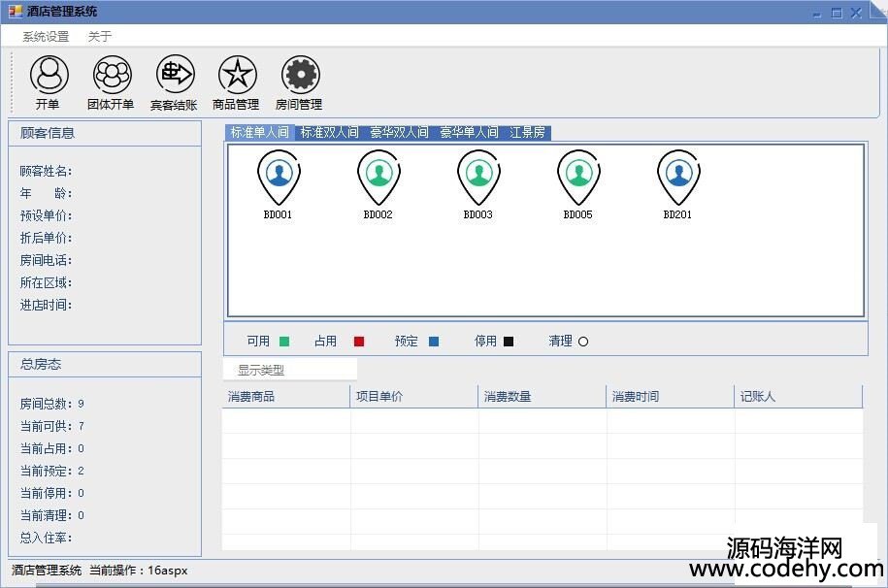Switch to 豪华双人间 tab
888x588 pixels.
point(399,133)
